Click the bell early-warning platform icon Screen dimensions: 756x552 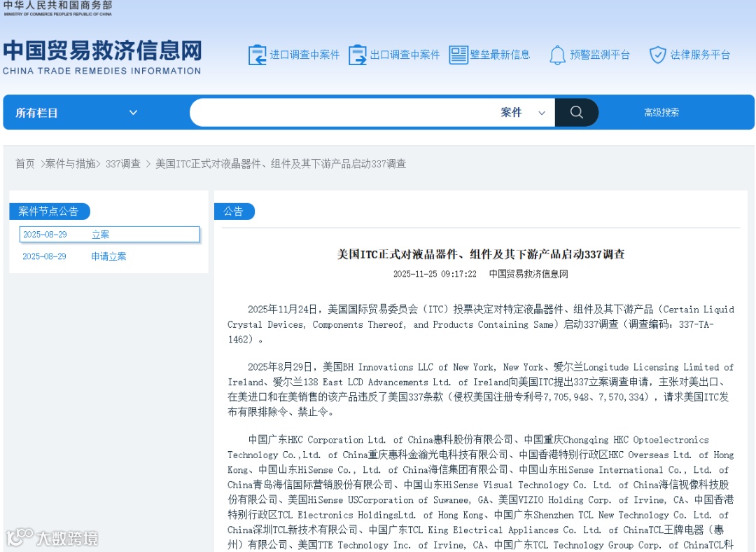[x=557, y=55]
